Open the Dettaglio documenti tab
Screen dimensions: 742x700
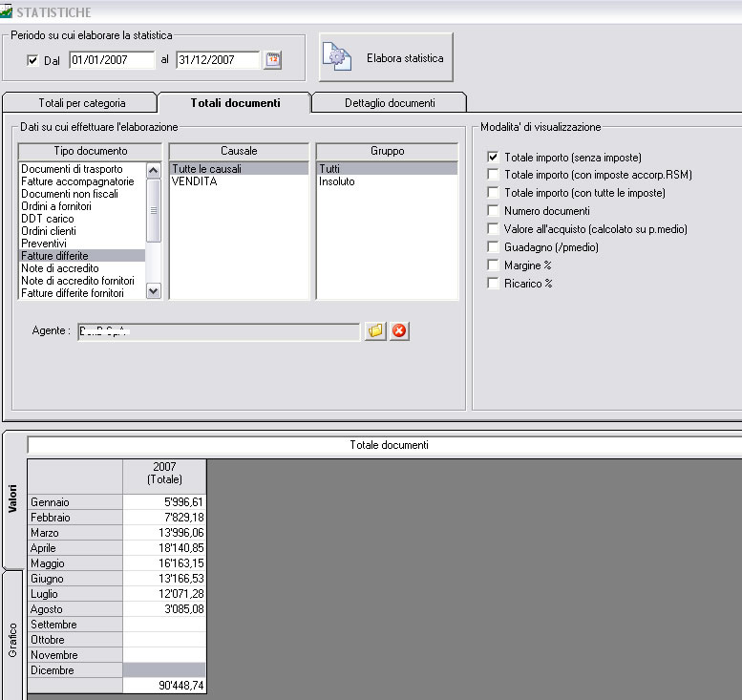click(x=390, y=103)
